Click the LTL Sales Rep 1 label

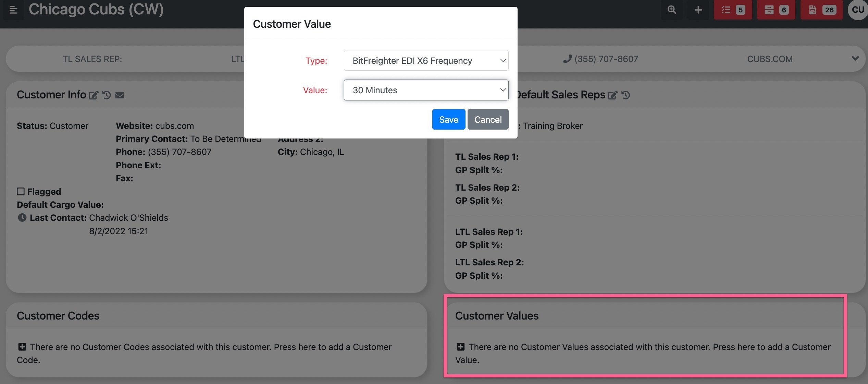point(489,232)
